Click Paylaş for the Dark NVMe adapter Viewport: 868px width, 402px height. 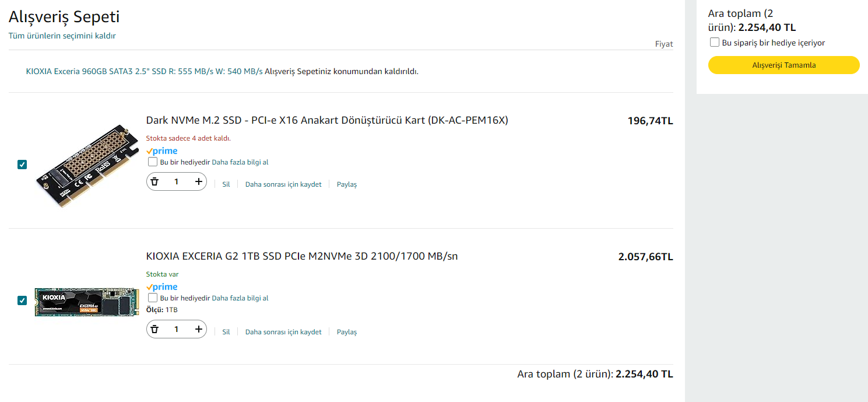347,184
